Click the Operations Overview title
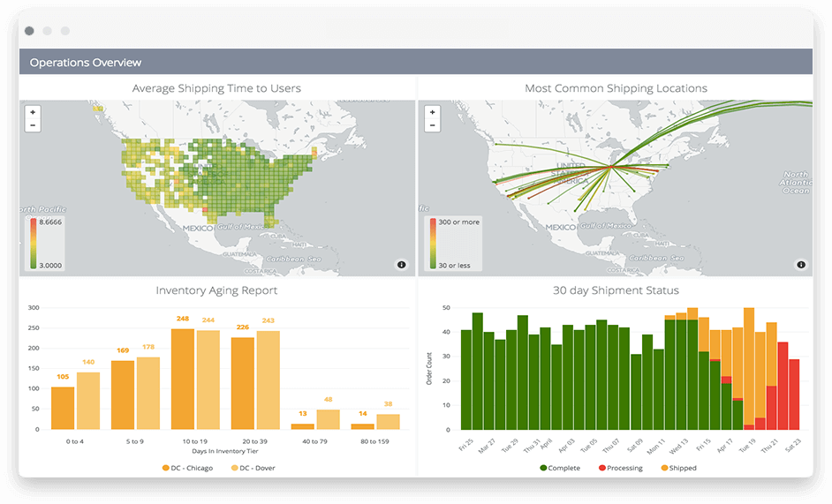The width and height of the screenshot is (832, 504). coord(86,63)
